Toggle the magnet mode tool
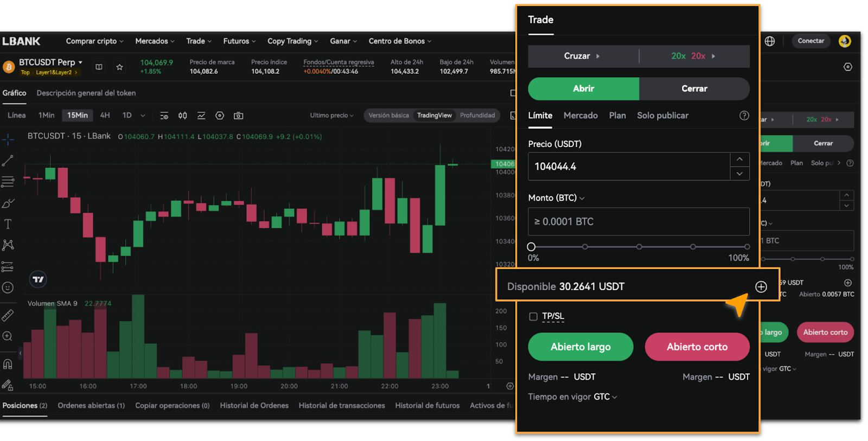 point(8,364)
